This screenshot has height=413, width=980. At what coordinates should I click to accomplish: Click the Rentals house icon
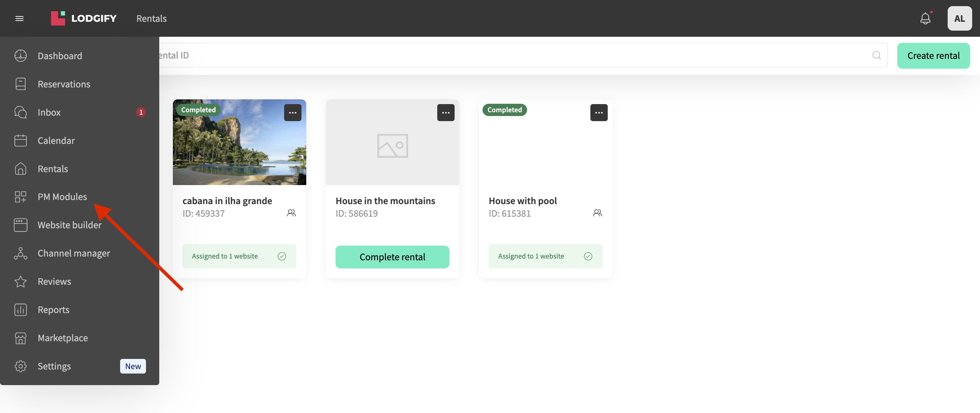(x=20, y=168)
